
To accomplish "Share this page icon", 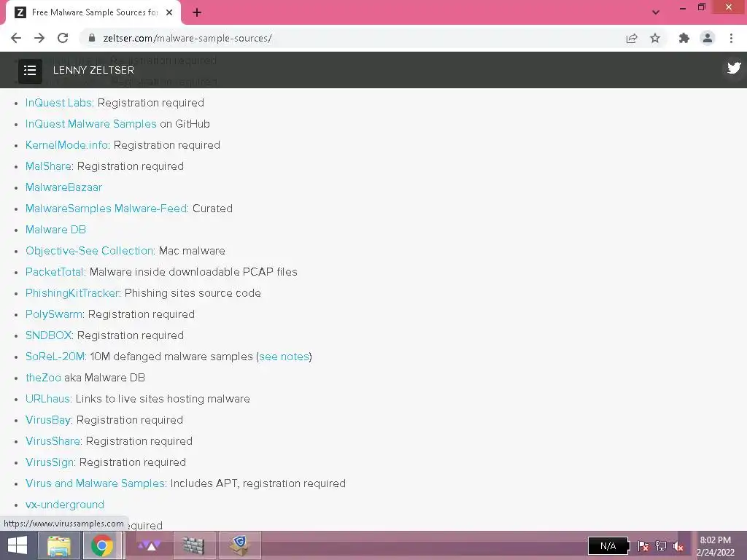I will pyautogui.click(x=632, y=38).
